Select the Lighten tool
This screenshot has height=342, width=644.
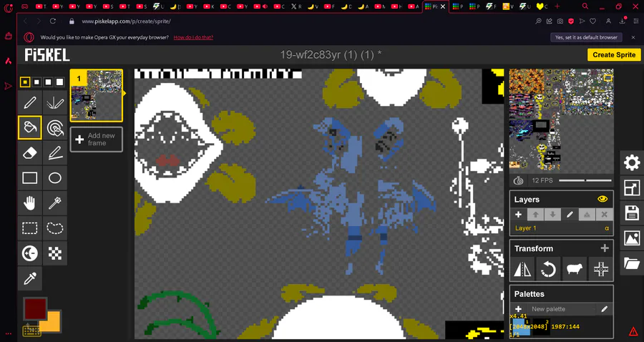29,253
